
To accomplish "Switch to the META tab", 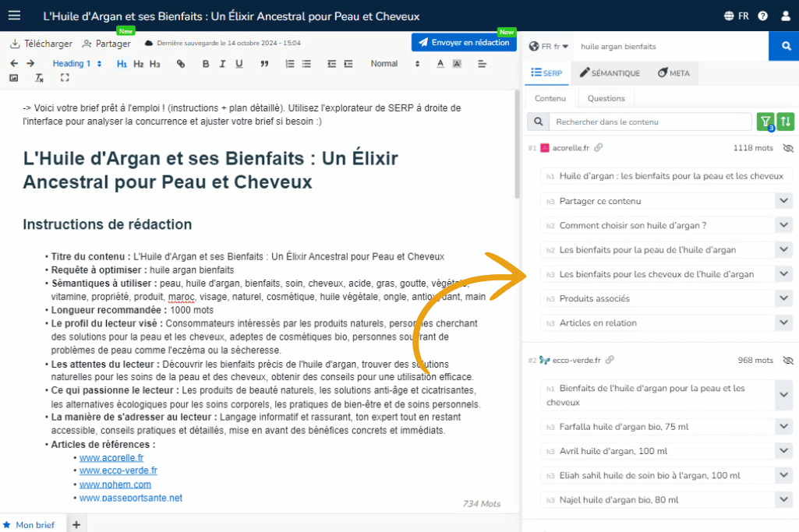I will pyautogui.click(x=673, y=72).
